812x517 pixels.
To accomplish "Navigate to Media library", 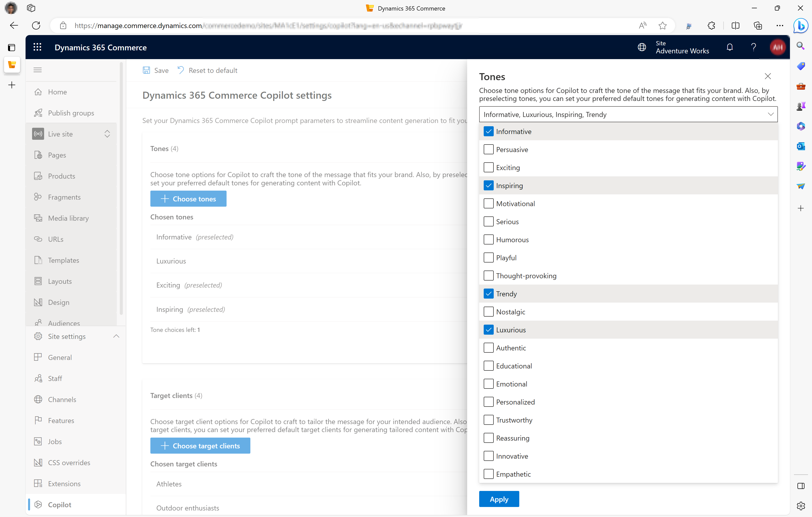I will coord(69,218).
